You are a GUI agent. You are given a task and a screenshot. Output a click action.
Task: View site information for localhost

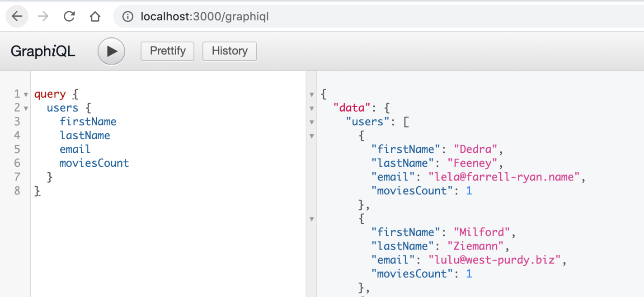128,17
